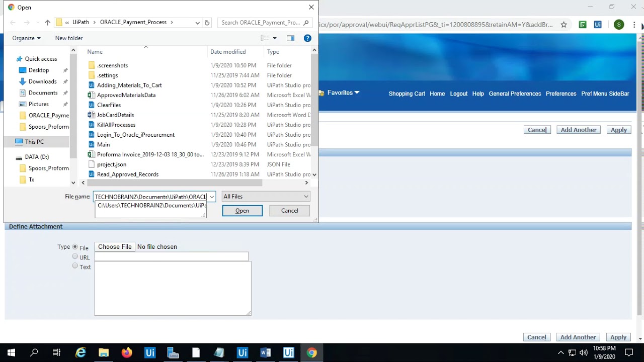Select DATA (D:) drive
This screenshot has width=644, height=362.
coord(37,157)
